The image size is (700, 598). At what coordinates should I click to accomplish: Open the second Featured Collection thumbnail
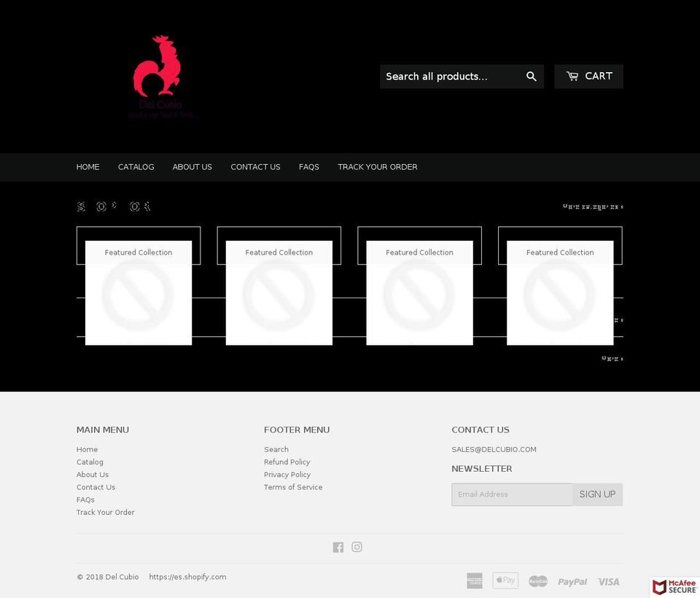(x=279, y=293)
